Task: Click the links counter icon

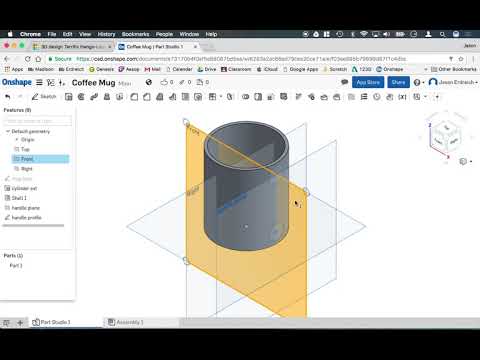Action: 185,82
